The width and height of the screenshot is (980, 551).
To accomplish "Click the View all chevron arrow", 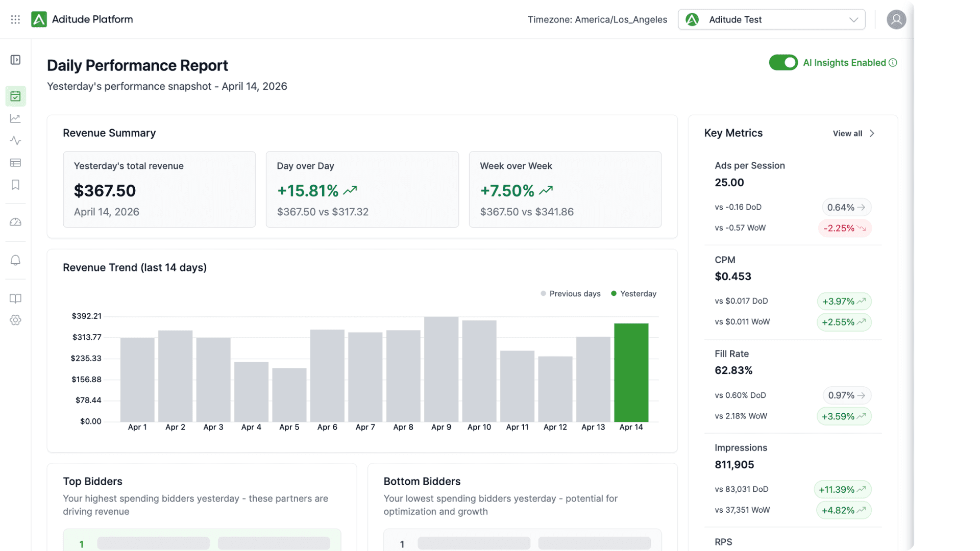I will (872, 133).
